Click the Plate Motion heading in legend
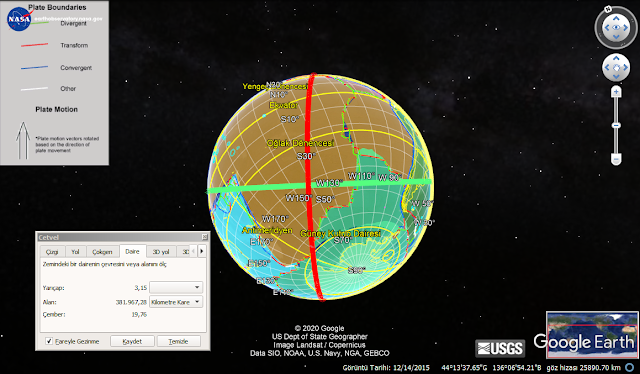Image resolution: width=640 pixels, height=374 pixels. (56, 109)
